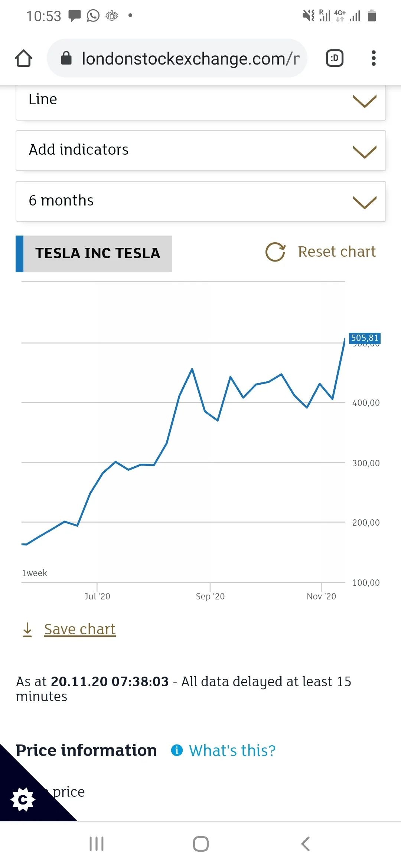Viewport: 401px width, 868px height.
Task: Click the 505,81 price label on chart
Action: (x=365, y=338)
